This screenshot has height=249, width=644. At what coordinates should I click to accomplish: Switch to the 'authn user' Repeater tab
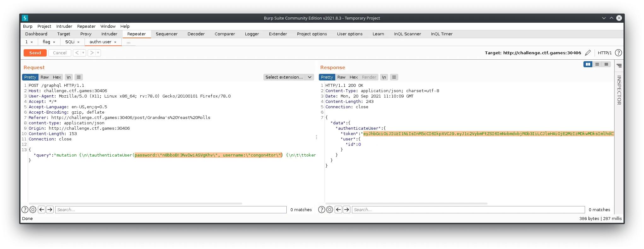100,42
